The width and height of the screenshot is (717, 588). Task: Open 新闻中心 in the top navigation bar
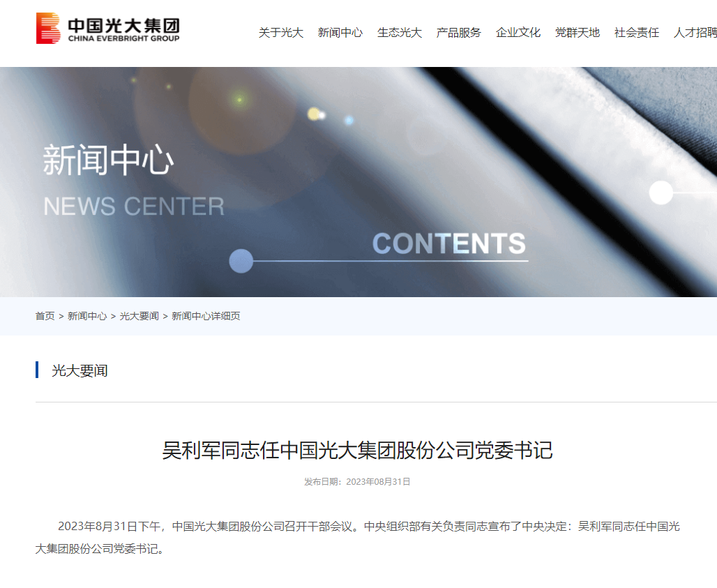pos(340,32)
